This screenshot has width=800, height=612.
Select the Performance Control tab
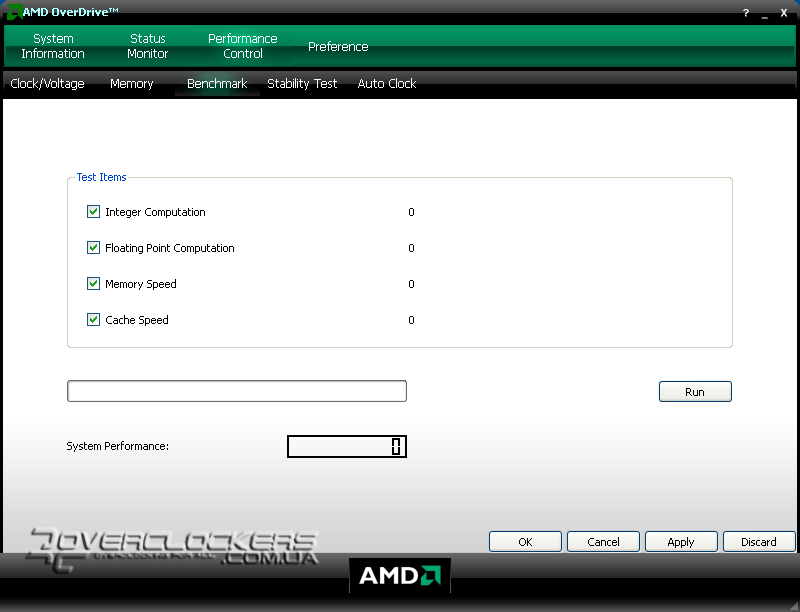coord(243,46)
